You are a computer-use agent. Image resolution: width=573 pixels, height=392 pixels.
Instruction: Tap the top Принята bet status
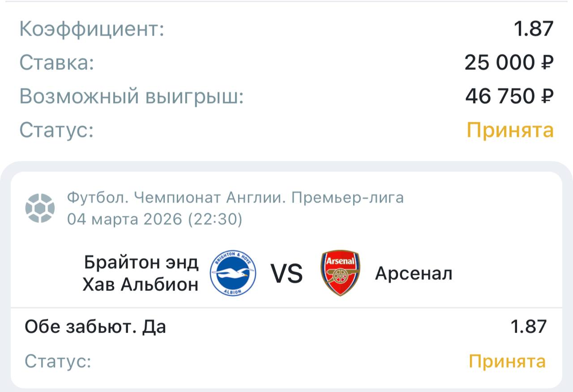(510, 130)
